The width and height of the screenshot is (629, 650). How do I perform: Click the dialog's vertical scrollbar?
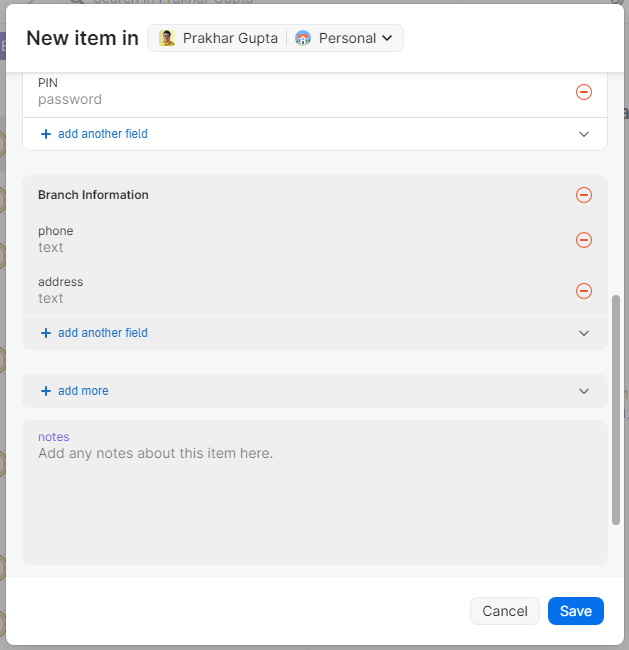[x=616, y=410]
